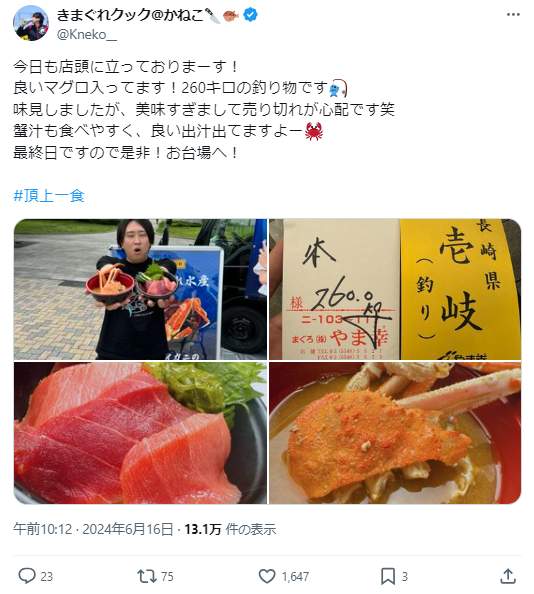The width and height of the screenshot is (534, 594).
Task: Repost this tweet via retweet icon
Action: [147, 576]
